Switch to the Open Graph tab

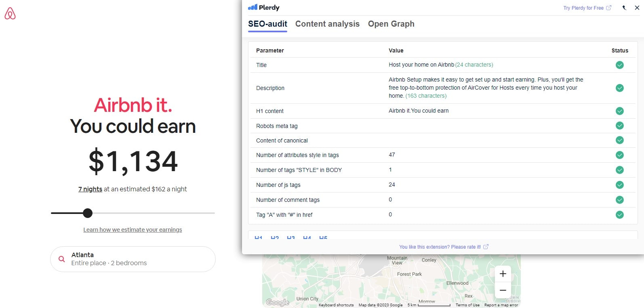click(391, 24)
